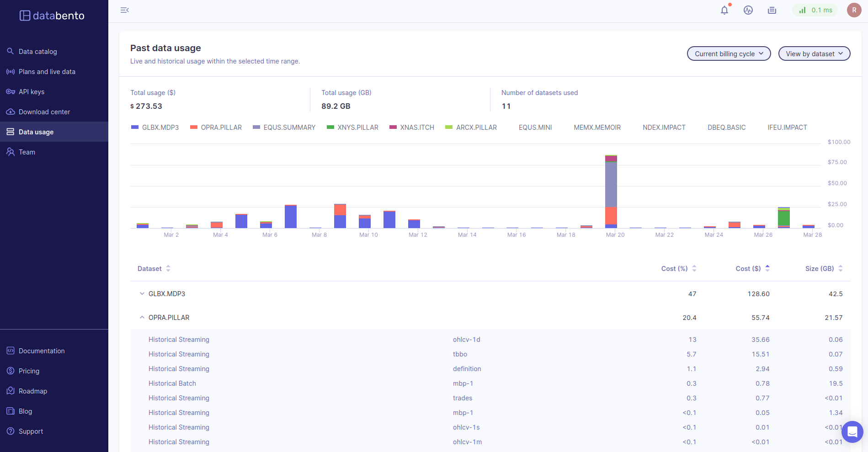The width and height of the screenshot is (868, 452).
Task: Open the system status pulse icon
Action: click(x=748, y=10)
